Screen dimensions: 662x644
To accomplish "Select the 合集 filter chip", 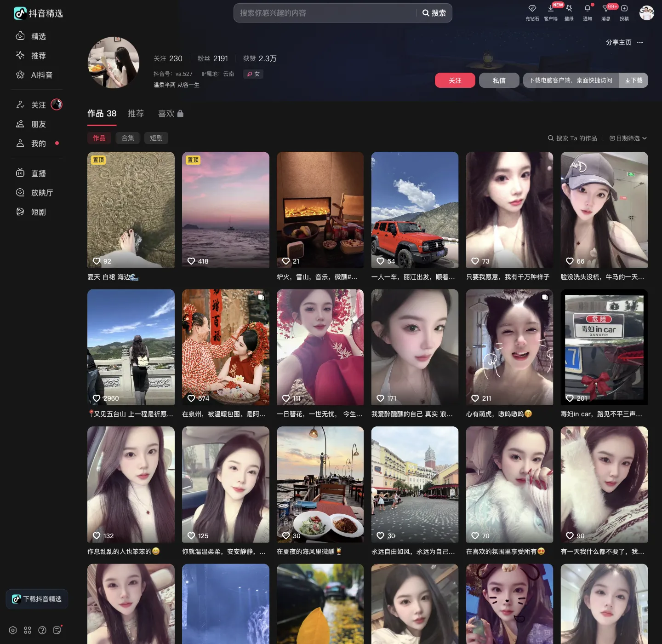I will point(128,138).
